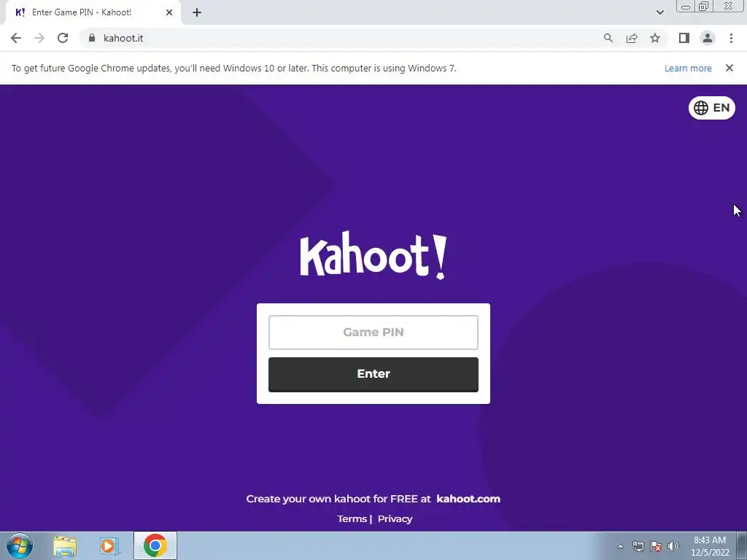View site info via the lock icon
The height and width of the screenshot is (560, 747).
[x=92, y=38]
